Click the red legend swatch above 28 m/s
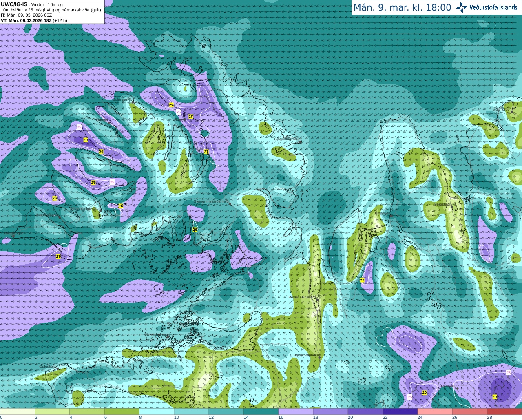Viewport: 522px width, 420px height. coord(504,411)
